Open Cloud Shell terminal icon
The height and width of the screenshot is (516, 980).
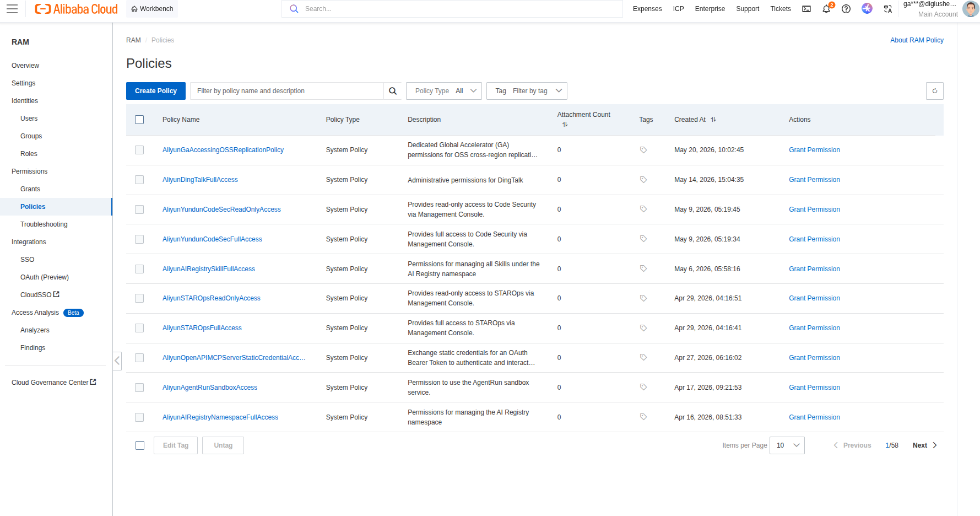click(x=806, y=9)
